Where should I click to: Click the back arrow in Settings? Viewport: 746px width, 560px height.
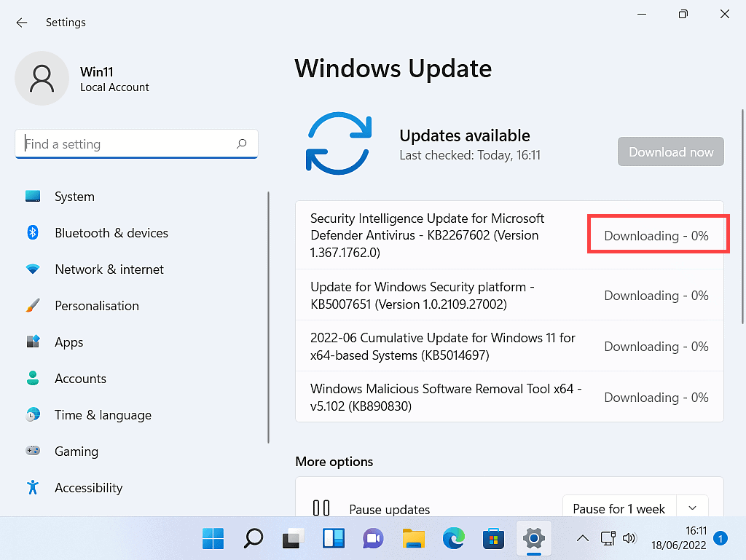coord(22,23)
